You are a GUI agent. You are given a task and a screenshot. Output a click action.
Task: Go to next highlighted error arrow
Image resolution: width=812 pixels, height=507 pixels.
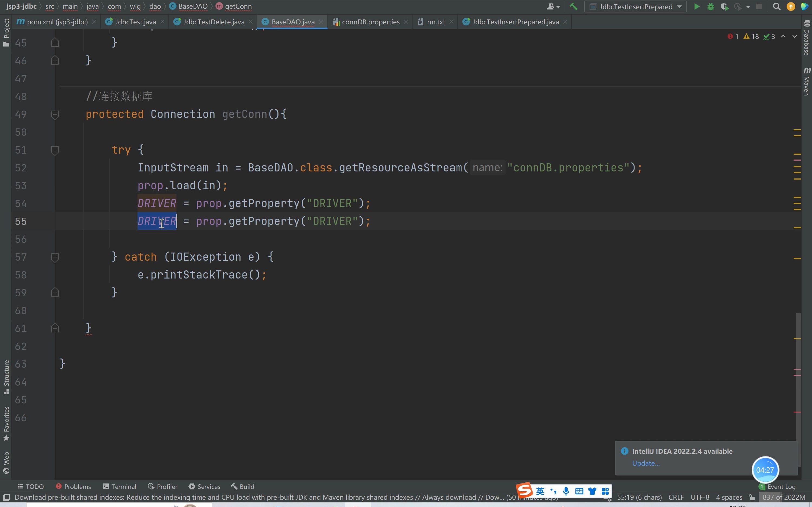[x=794, y=37]
